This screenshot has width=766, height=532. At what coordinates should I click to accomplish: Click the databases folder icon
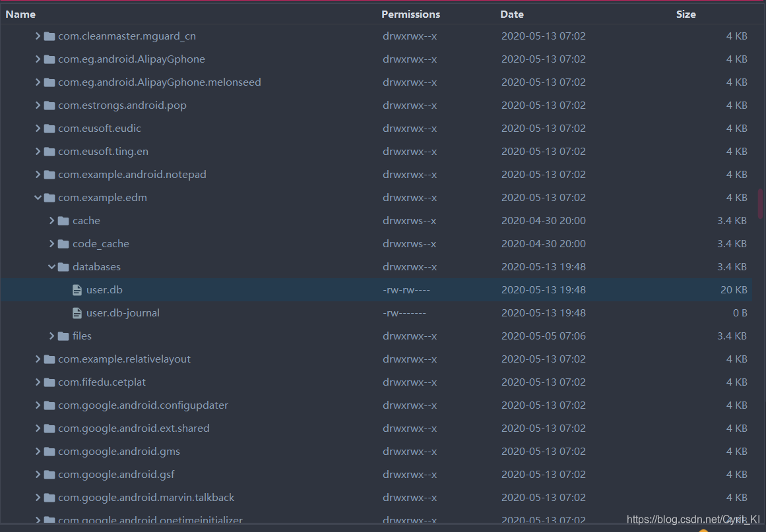click(63, 267)
